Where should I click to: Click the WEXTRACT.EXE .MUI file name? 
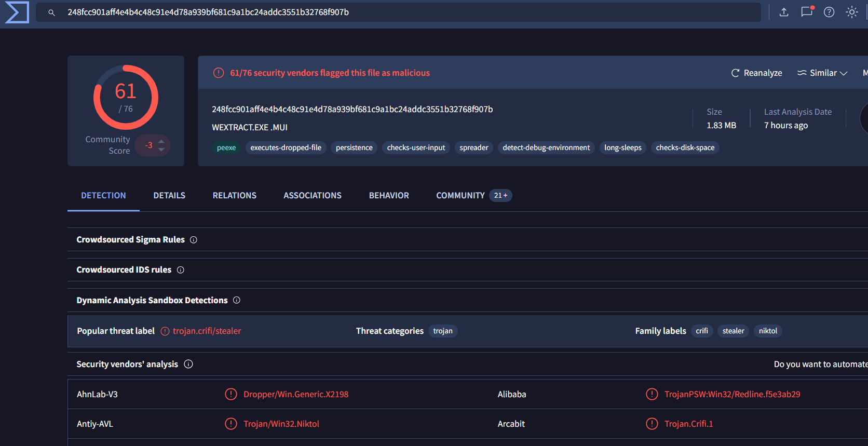pos(250,128)
